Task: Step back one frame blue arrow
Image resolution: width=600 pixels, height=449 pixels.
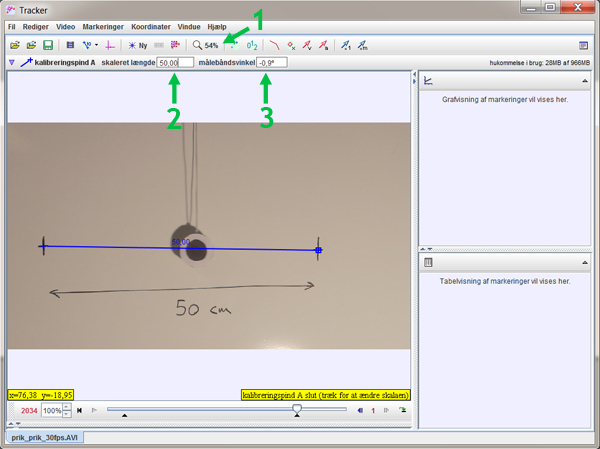Action: pyautogui.click(x=360, y=410)
